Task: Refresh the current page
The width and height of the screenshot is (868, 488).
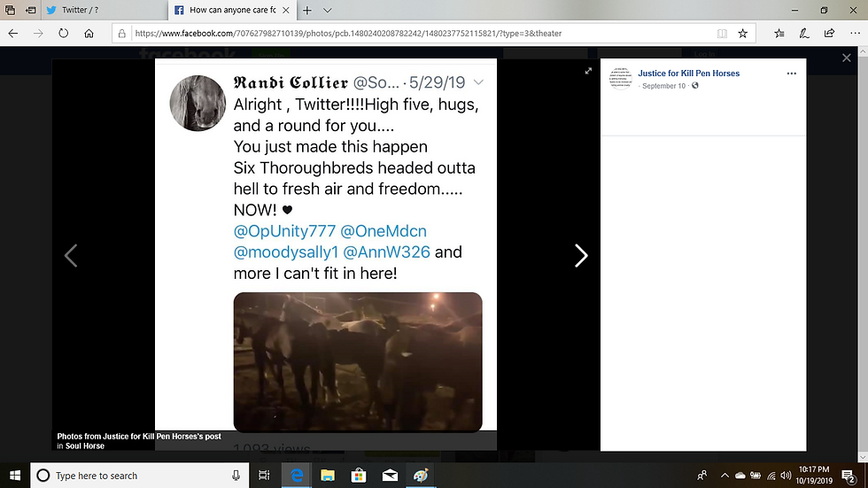Action: pyautogui.click(x=63, y=33)
